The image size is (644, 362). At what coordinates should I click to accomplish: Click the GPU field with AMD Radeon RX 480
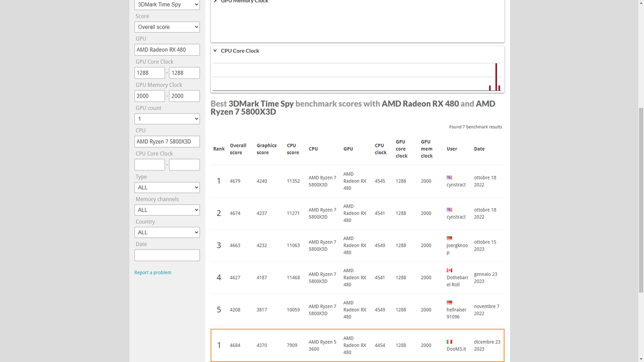click(167, 50)
